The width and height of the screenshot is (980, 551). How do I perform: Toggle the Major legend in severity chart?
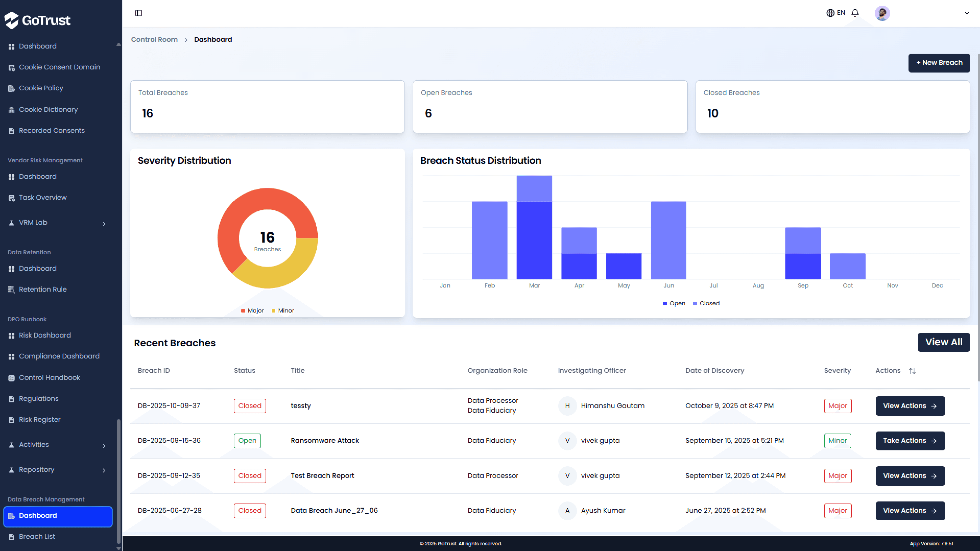[252, 310]
